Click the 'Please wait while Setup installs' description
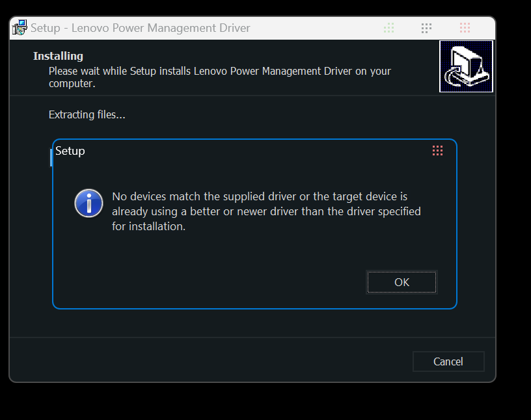This screenshot has height=420, width=531. [220, 77]
